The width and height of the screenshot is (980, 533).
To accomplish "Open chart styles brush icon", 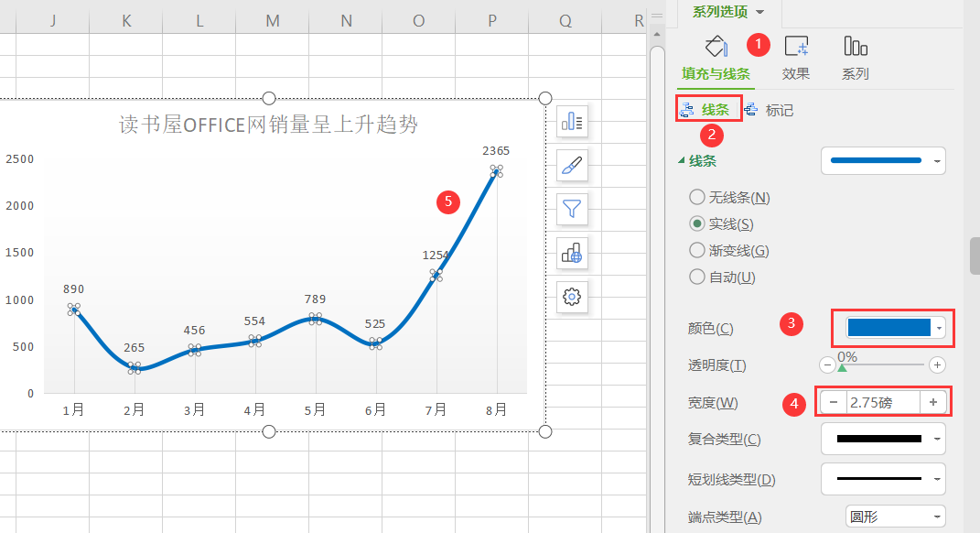I will click(572, 165).
